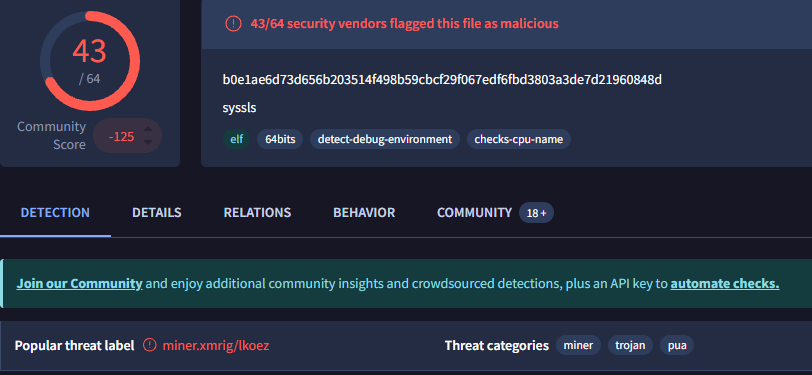812x375 pixels.
Task: Click the Popular threat label heading
Action: click(x=75, y=345)
